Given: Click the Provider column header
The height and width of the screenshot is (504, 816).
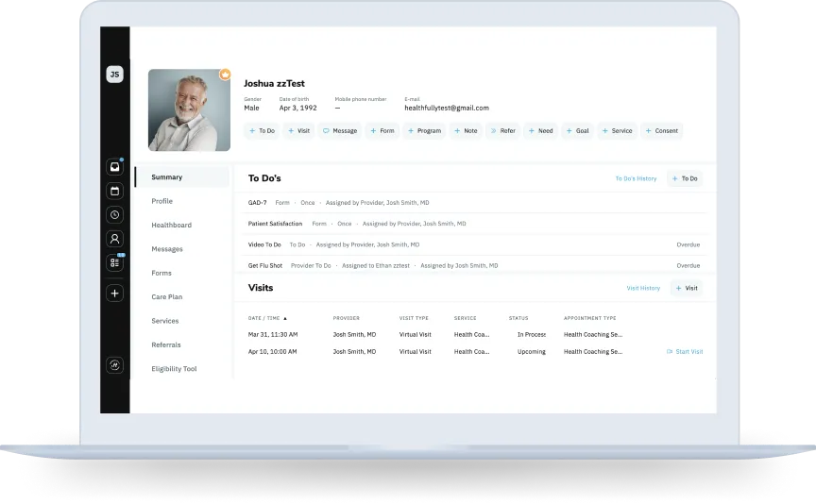Looking at the screenshot, I should coord(346,318).
